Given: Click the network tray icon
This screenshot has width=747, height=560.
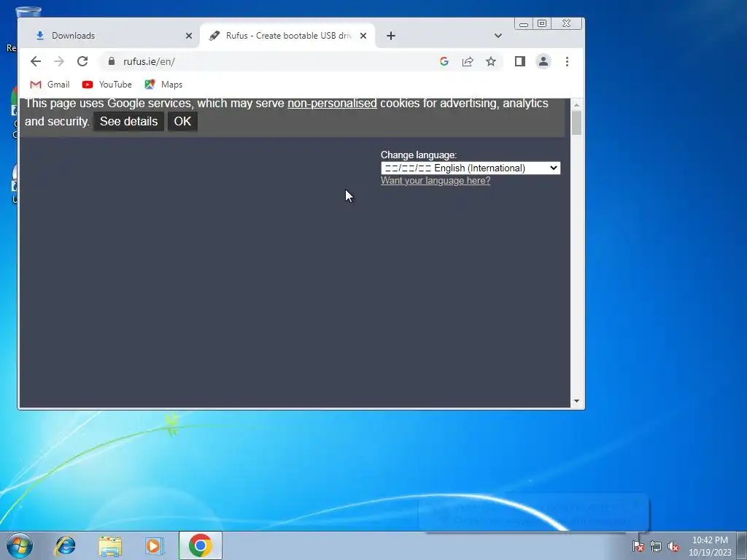Looking at the screenshot, I should point(656,546).
